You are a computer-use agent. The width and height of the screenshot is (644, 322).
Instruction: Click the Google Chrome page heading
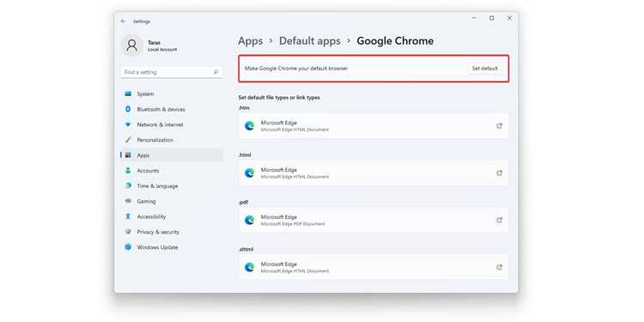(x=395, y=41)
